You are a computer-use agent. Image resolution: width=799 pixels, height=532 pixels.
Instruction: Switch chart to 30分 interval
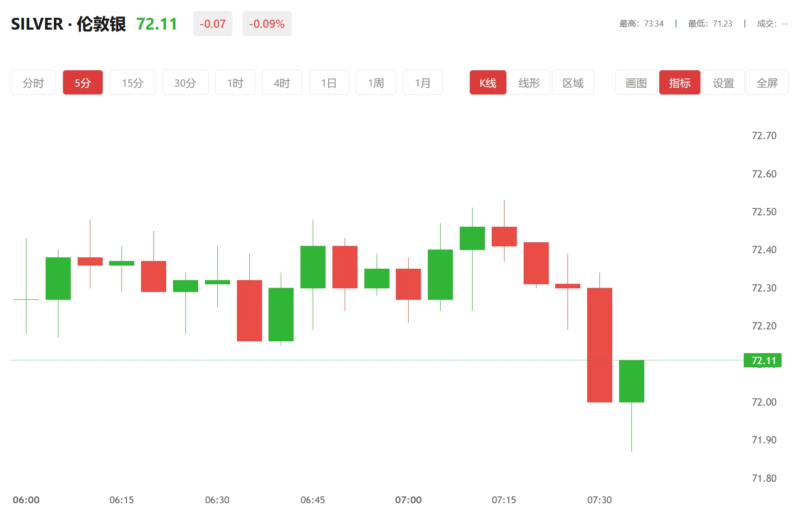click(185, 83)
